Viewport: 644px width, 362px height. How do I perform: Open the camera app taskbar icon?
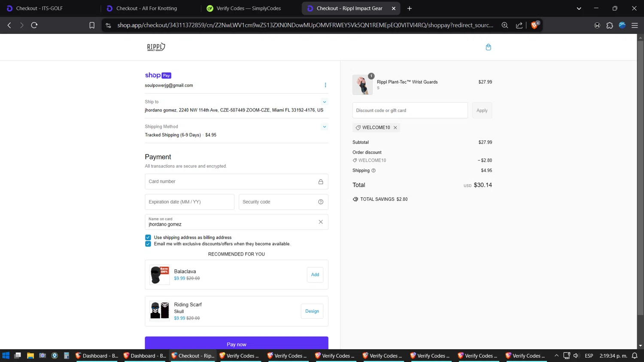click(x=43, y=356)
